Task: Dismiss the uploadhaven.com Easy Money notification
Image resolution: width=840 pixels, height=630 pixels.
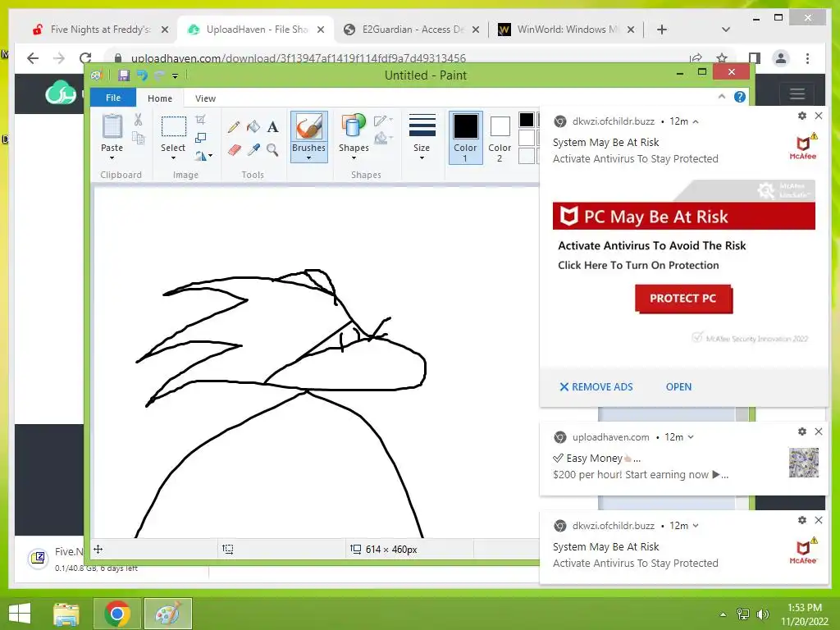Action: (x=819, y=431)
